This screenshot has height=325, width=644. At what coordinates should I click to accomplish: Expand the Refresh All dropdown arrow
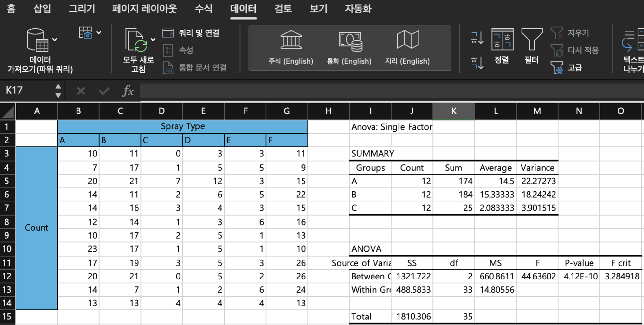(x=153, y=39)
